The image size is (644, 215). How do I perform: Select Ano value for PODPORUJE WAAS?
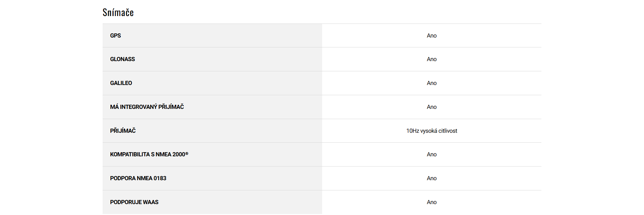tap(432, 202)
